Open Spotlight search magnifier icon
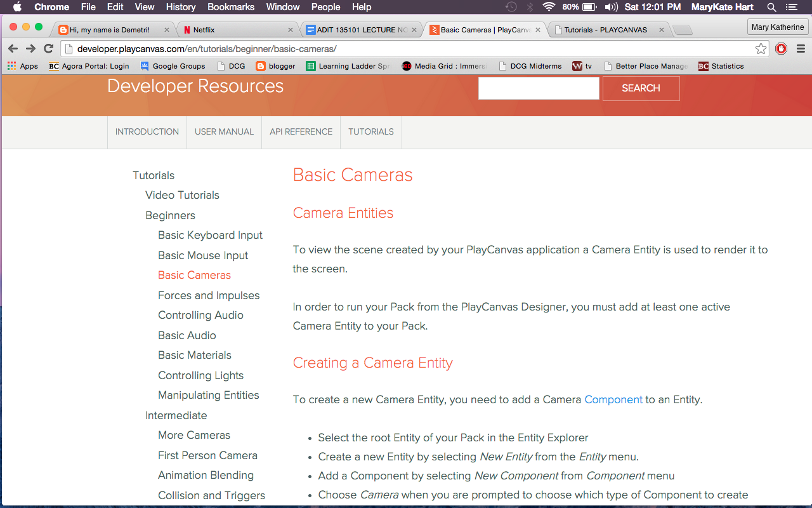 [771, 7]
